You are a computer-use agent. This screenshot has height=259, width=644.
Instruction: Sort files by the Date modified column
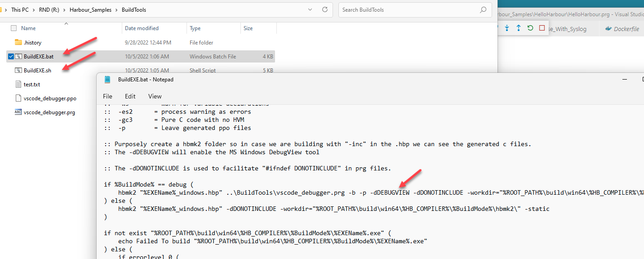coord(142,28)
